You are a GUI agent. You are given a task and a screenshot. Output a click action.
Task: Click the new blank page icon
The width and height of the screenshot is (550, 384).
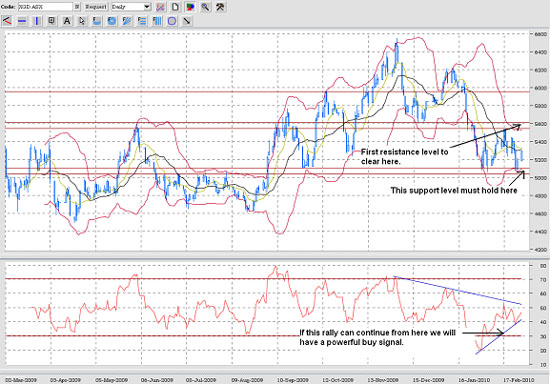175,7
